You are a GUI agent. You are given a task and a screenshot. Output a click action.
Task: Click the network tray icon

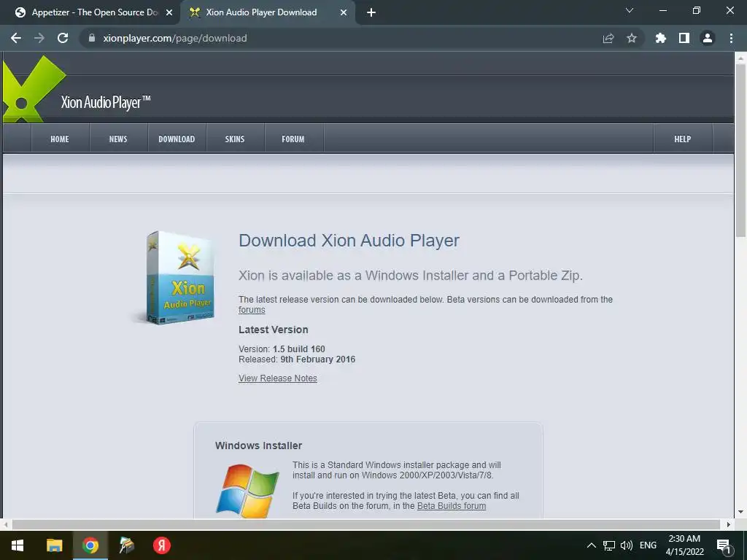[x=609, y=545]
